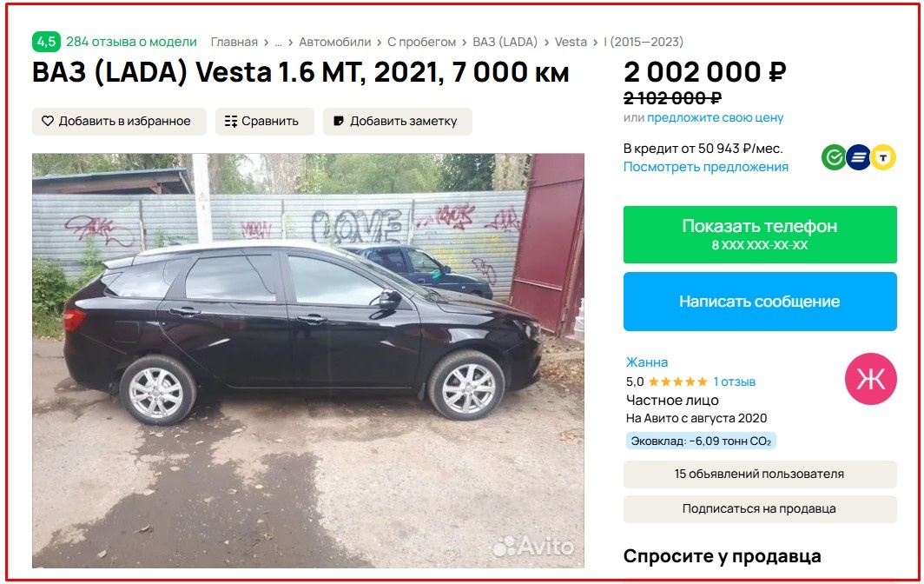Image resolution: width=924 pixels, height=584 pixels.
Task: Click the dark blue bank logo icon
Action: click(x=859, y=157)
